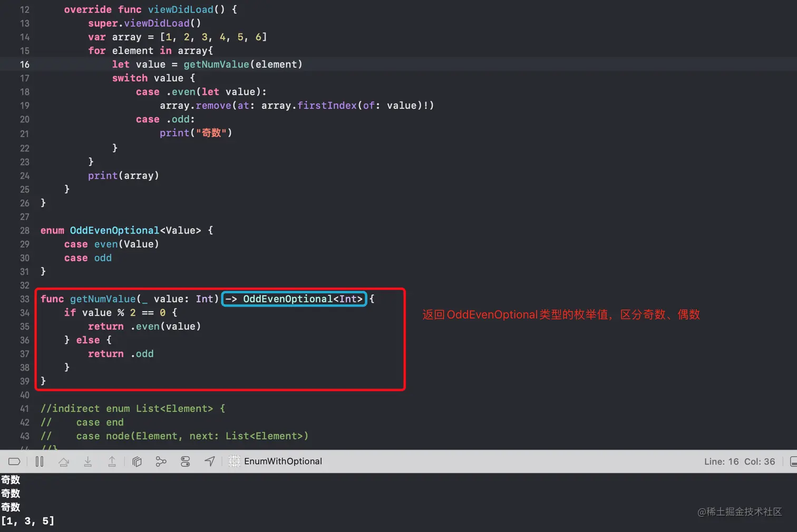Click 'case .odd:' in switch statement
The image size is (797, 532).
[166, 119]
